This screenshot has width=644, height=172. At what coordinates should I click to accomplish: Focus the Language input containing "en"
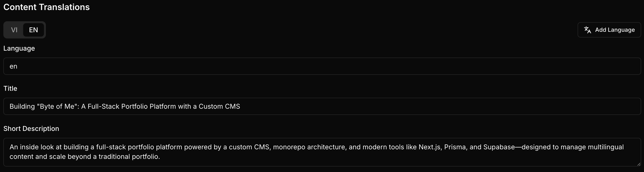(322, 66)
